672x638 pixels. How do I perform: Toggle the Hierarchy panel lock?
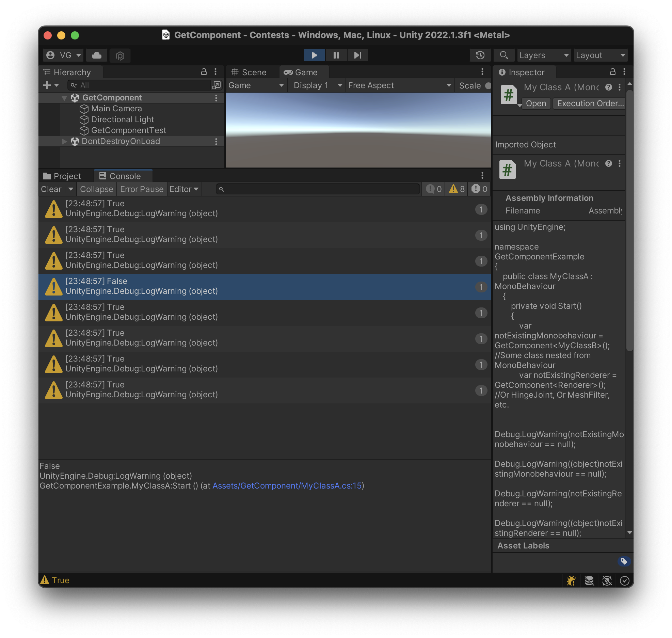click(x=204, y=72)
